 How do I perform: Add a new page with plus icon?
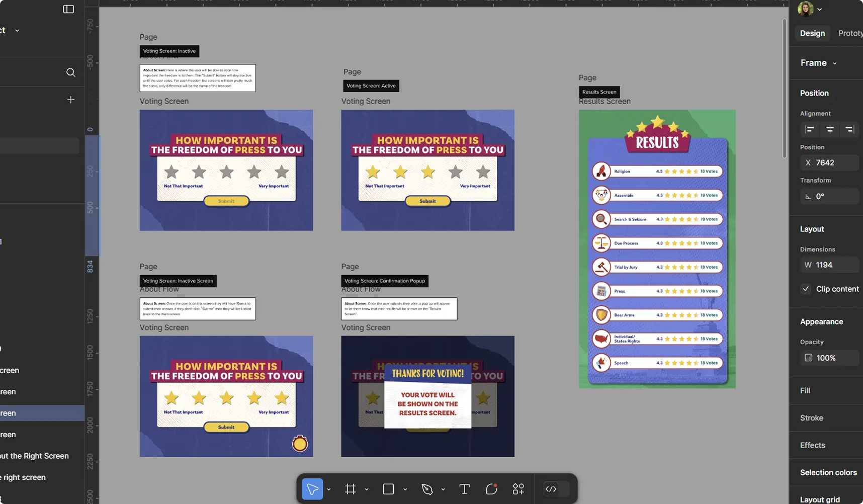click(x=71, y=100)
